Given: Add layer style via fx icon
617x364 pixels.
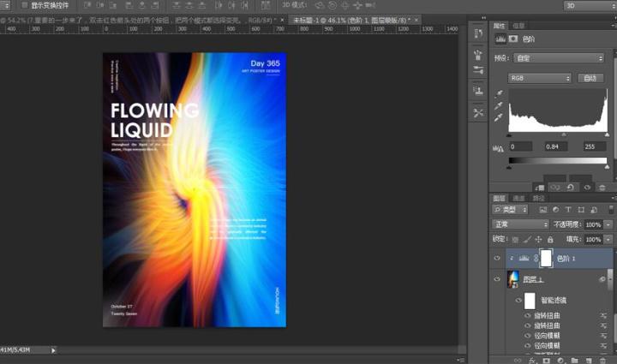Looking at the screenshot, I should click(x=530, y=361).
